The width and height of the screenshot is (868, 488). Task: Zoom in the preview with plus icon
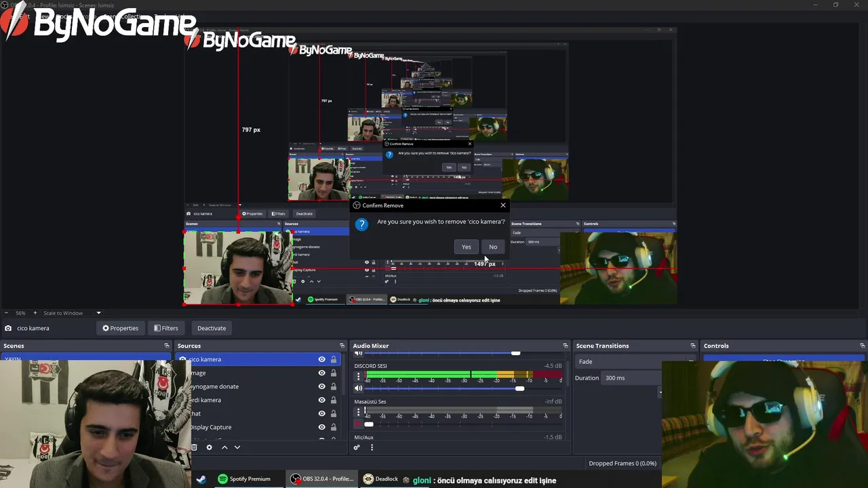point(35,313)
